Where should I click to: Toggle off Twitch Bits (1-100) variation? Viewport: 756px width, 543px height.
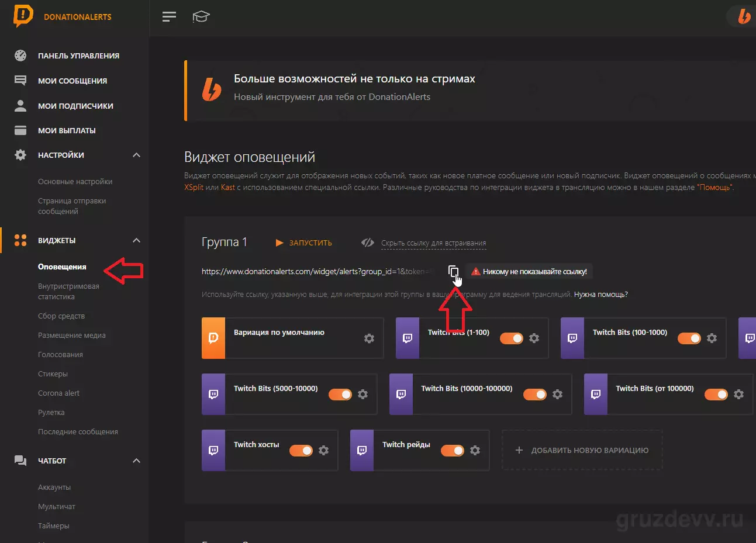point(512,338)
